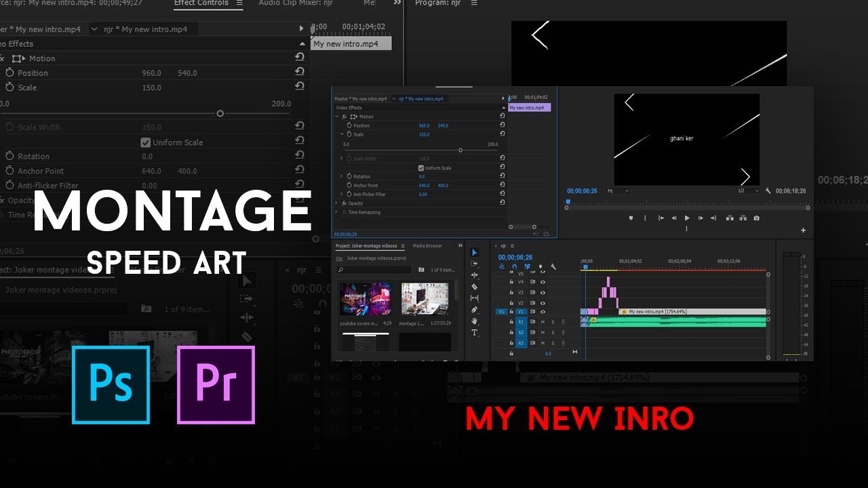This screenshot has width=868, height=488.
Task: Solo audio track A2 in inset timeline
Action: click(x=553, y=333)
